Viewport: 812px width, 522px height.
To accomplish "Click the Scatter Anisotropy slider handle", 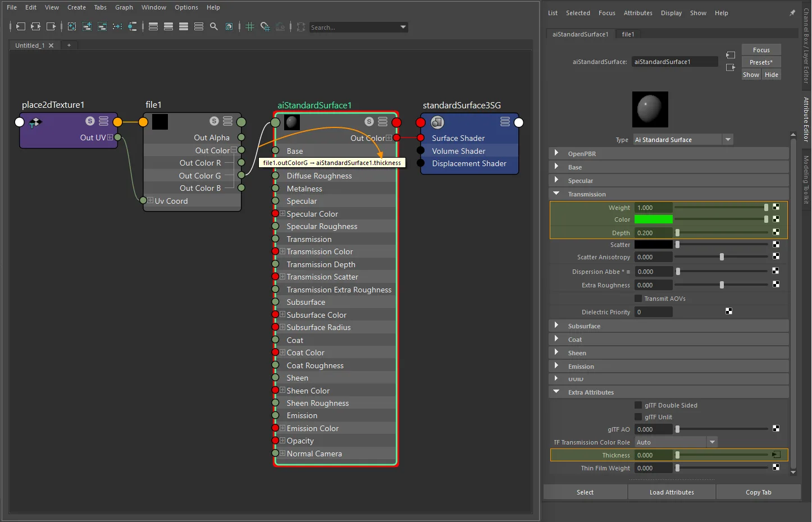I will click(722, 257).
